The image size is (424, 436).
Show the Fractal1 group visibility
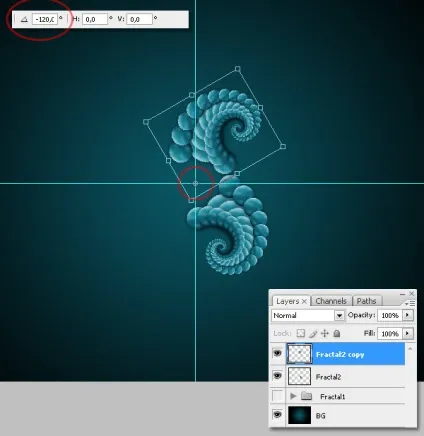[277, 396]
